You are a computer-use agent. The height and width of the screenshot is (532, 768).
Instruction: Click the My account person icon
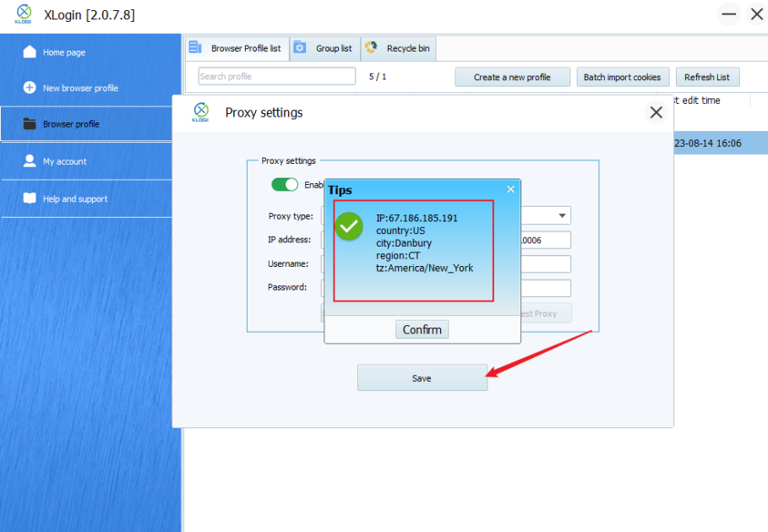30,161
